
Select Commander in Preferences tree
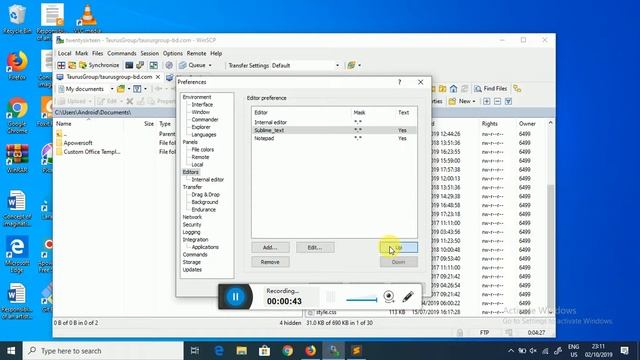point(205,119)
